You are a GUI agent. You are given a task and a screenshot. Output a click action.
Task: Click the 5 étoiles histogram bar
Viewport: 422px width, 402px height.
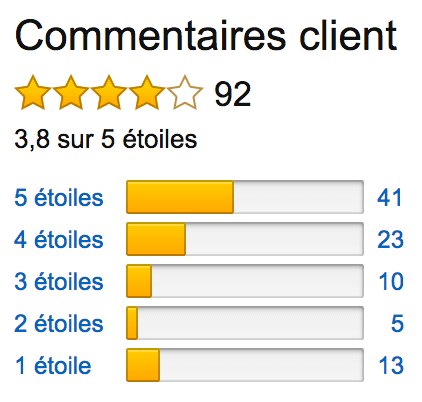[245, 197]
